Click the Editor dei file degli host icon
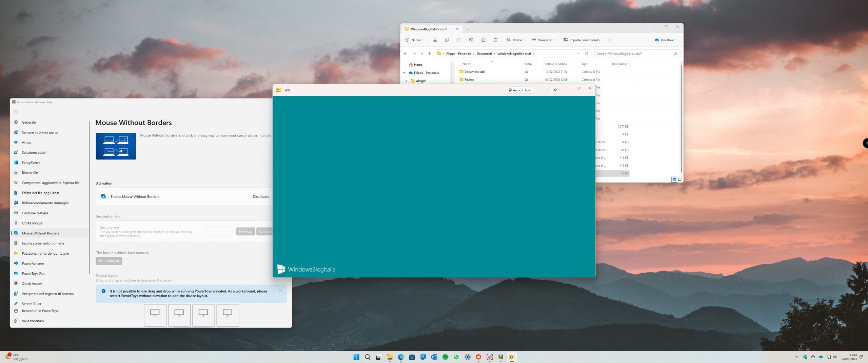 pyautogui.click(x=16, y=193)
